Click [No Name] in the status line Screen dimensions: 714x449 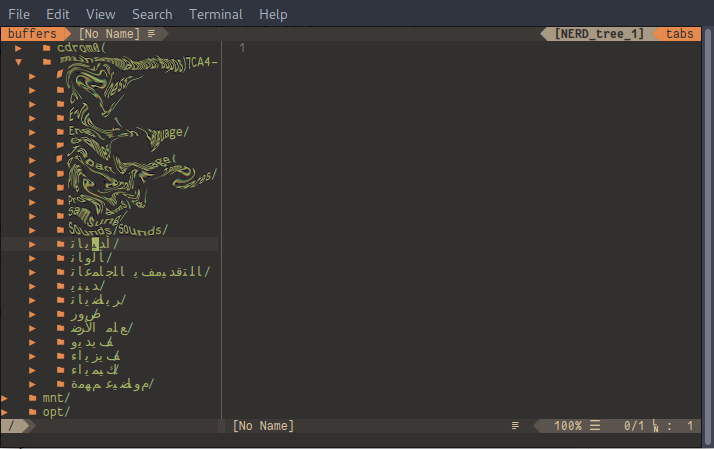tap(263, 426)
